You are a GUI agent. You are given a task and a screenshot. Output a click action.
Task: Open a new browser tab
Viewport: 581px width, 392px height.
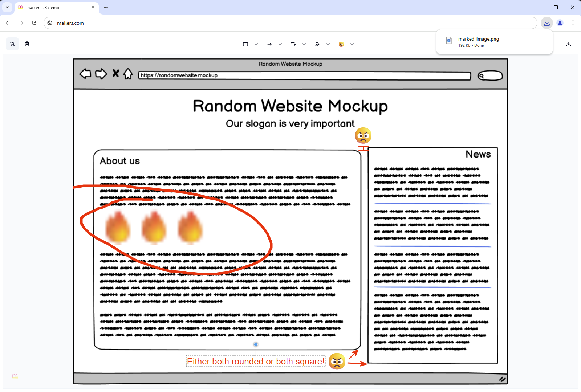(106, 7)
